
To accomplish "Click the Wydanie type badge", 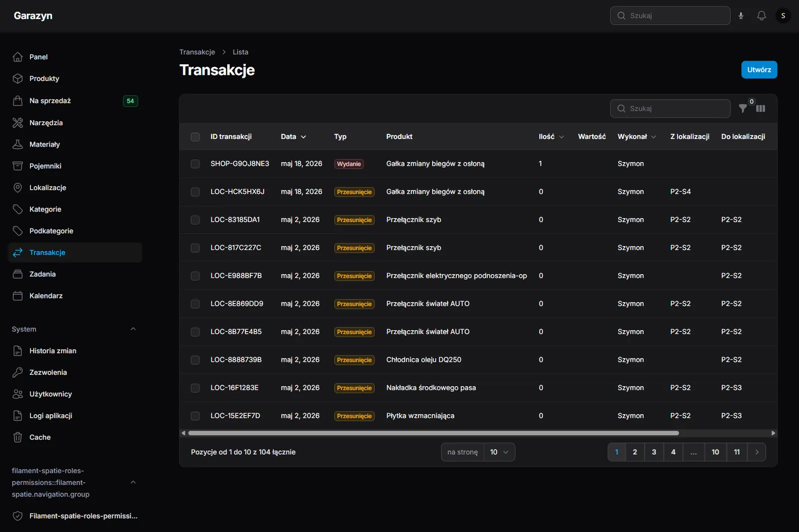I will click(x=349, y=164).
